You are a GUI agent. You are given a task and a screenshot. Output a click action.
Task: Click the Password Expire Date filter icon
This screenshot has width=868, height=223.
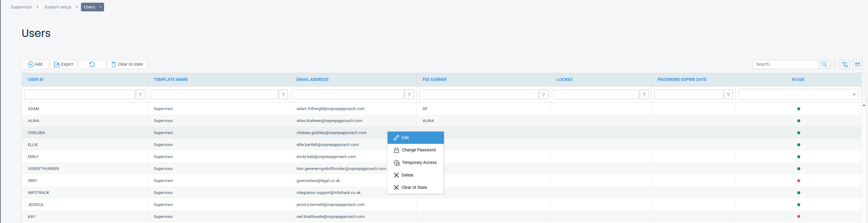coord(728,95)
